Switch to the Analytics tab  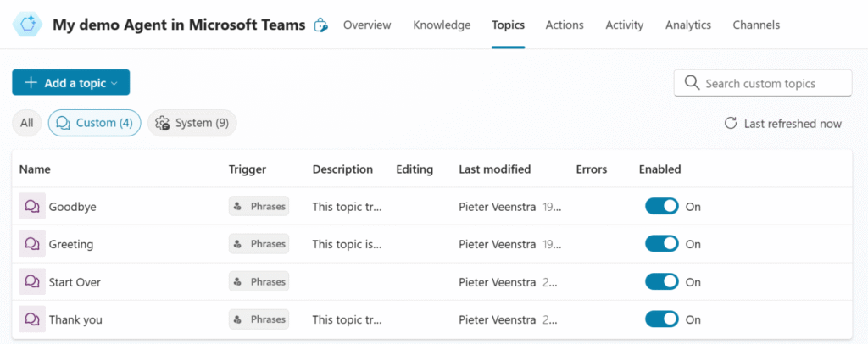pos(688,25)
